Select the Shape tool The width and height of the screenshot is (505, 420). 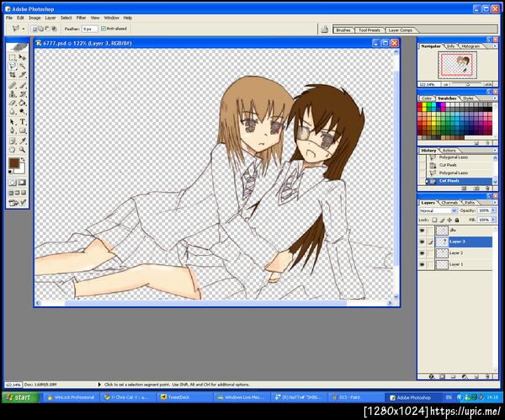click(22, 130)
